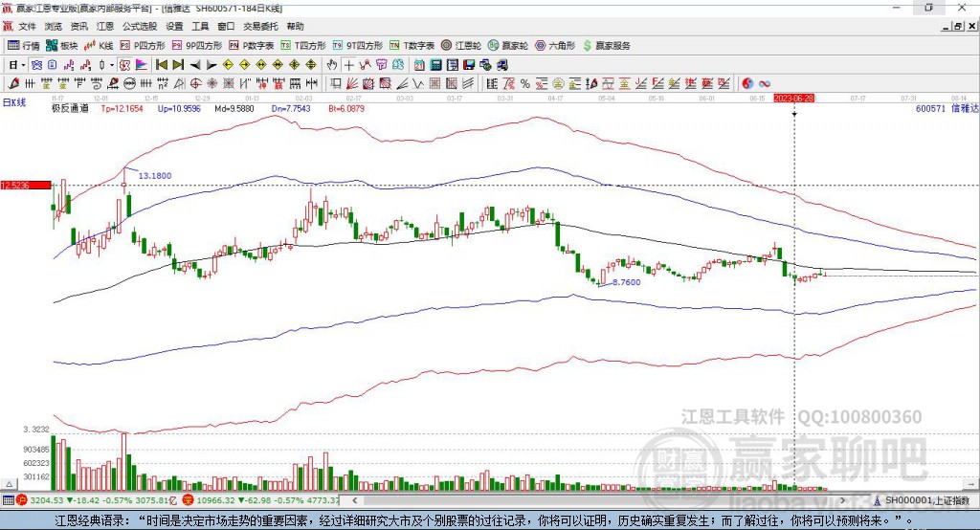
Task: Launch the 赢家轮 wheel tool
Action: (x=508, y=46)
